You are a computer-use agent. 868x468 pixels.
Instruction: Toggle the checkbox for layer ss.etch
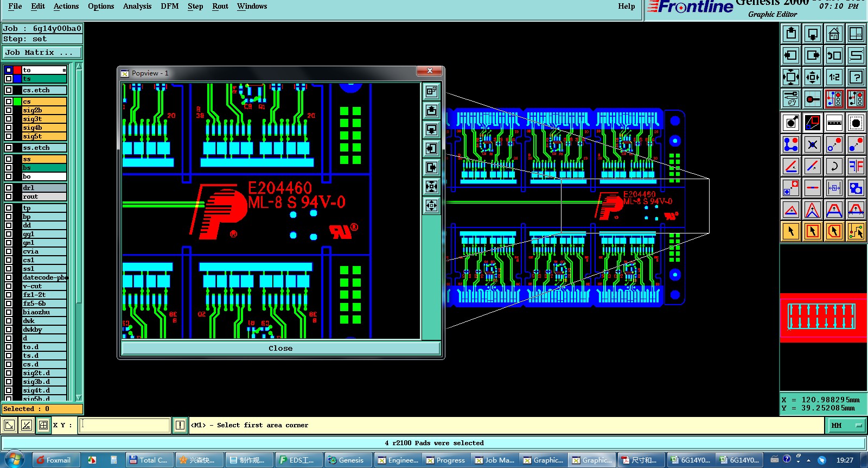click(x=9, y=148)
